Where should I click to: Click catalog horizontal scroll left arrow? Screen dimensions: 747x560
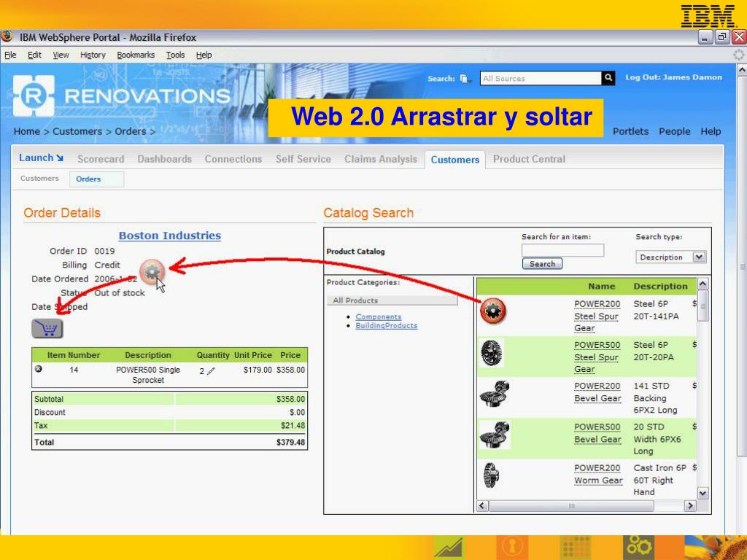point(482,506)
